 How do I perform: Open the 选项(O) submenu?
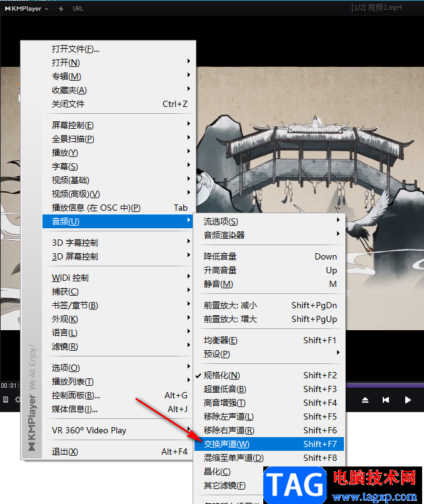coord(119,368)
